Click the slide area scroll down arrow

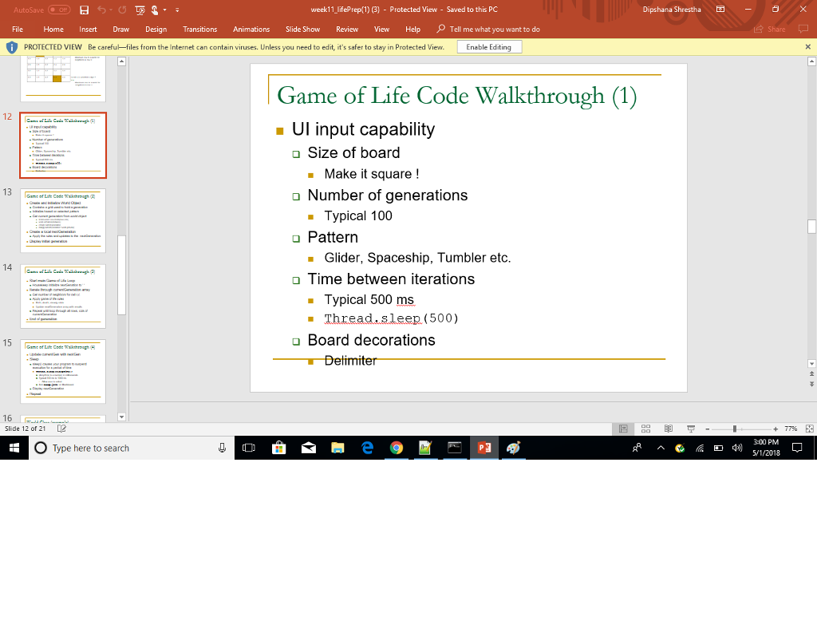point(811,364)
